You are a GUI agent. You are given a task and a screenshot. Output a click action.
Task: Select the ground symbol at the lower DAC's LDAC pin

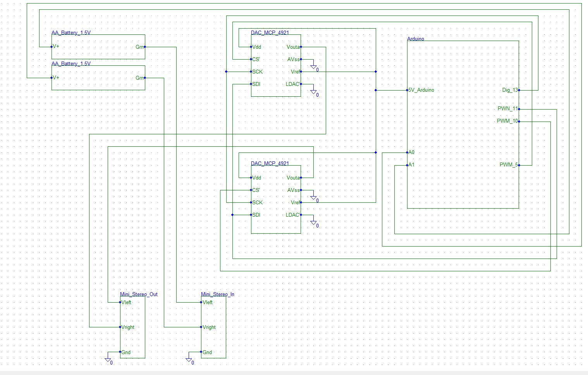(313, 223)
